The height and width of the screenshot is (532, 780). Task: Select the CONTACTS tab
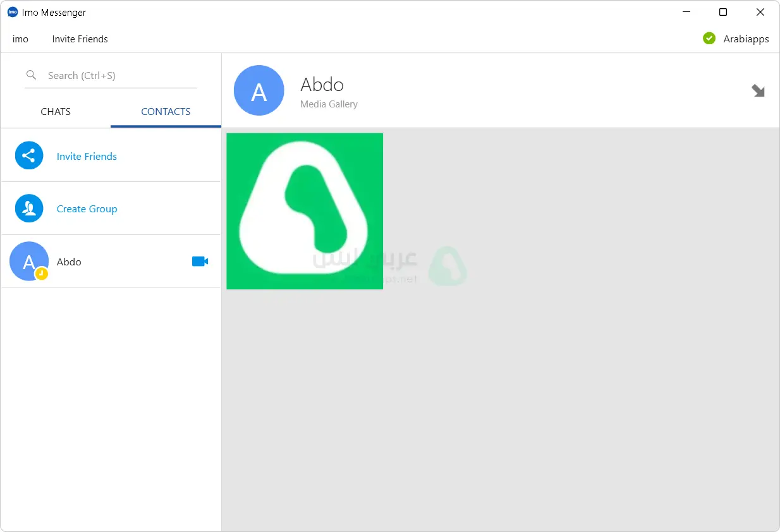coord(166,112)
